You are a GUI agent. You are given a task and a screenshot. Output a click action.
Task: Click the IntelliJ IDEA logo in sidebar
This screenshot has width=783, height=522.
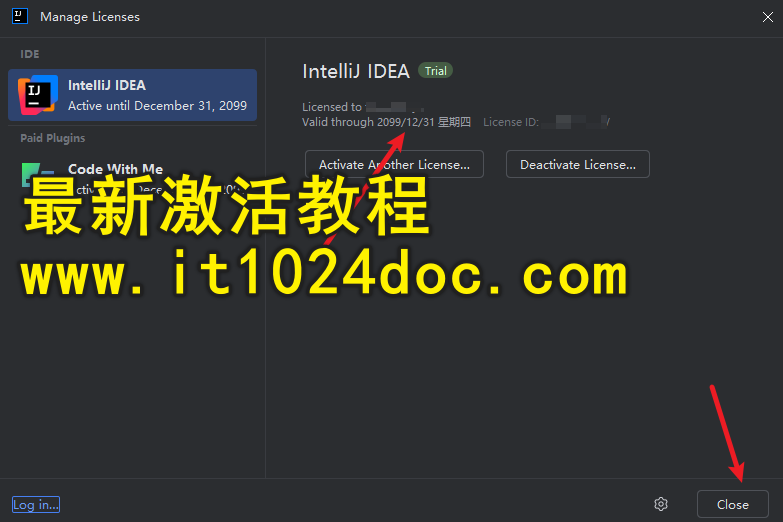click(x=37, y=94)
